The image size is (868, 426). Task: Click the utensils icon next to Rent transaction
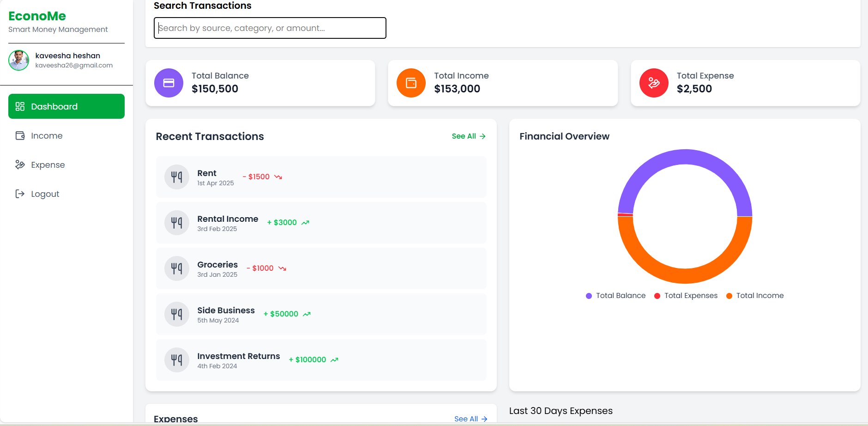coord(176,176)
